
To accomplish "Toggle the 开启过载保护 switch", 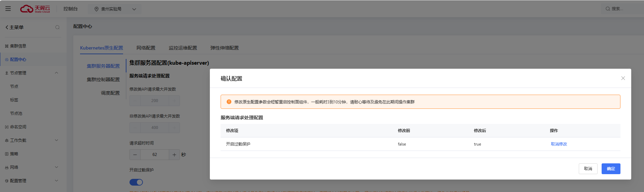I will 136,182.
